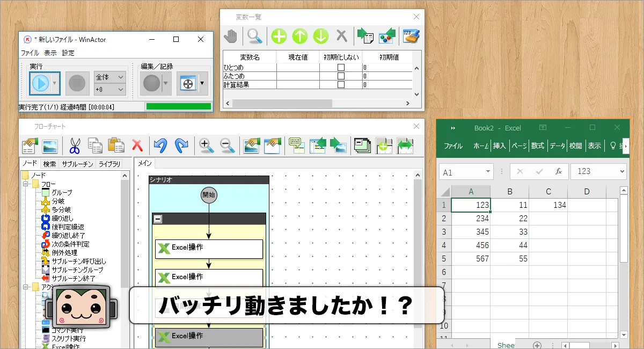
Task: Copy the node in the flowchart toolbar
Action: coord(96,146)
